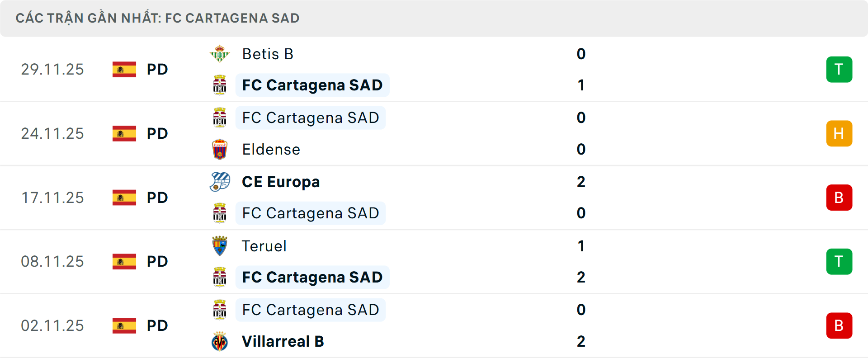Viewport: 868px width, 358px height.
Task: Click the Betis B club crest
Action: pyautogui.click(x=220, y=54)
